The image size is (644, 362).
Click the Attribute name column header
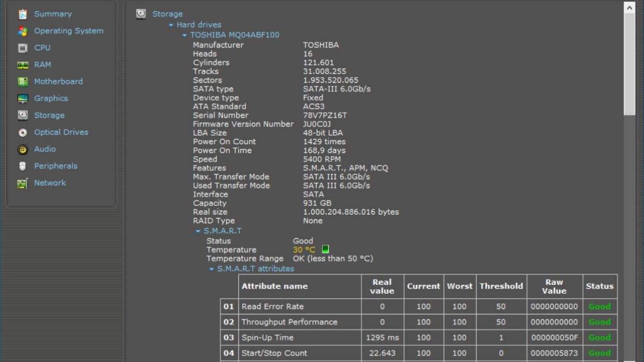(x=300, y=286)
